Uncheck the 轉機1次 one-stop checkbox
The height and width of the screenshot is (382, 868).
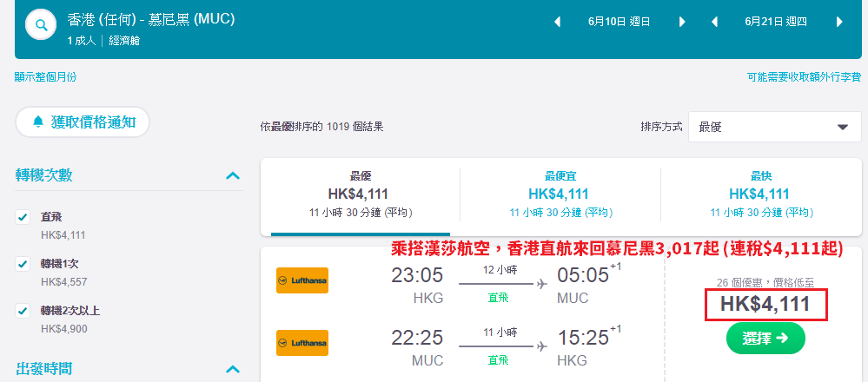tap(23, 264)
